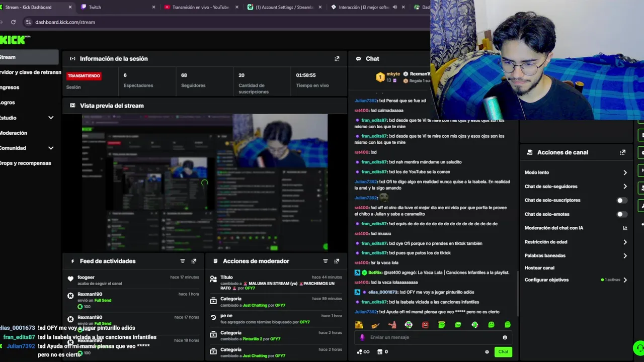Close the Twitch browser tab
The image size is (644, 362).
click(153, 7)
